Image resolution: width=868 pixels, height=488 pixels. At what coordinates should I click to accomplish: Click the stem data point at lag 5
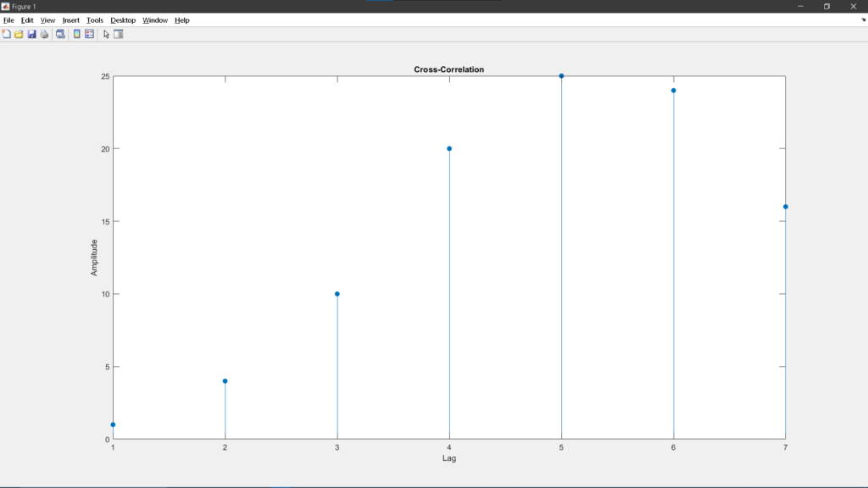pos(561,76)
